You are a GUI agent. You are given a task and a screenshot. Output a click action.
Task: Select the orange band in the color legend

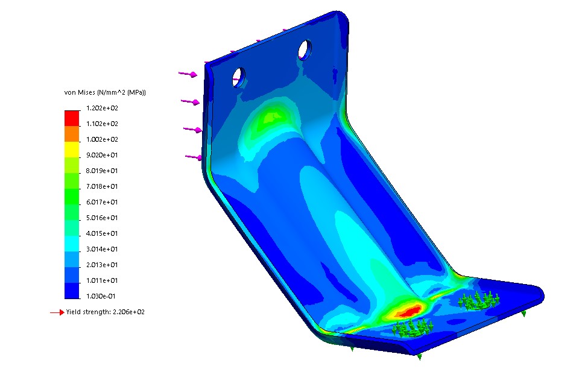tap(72, 134)
